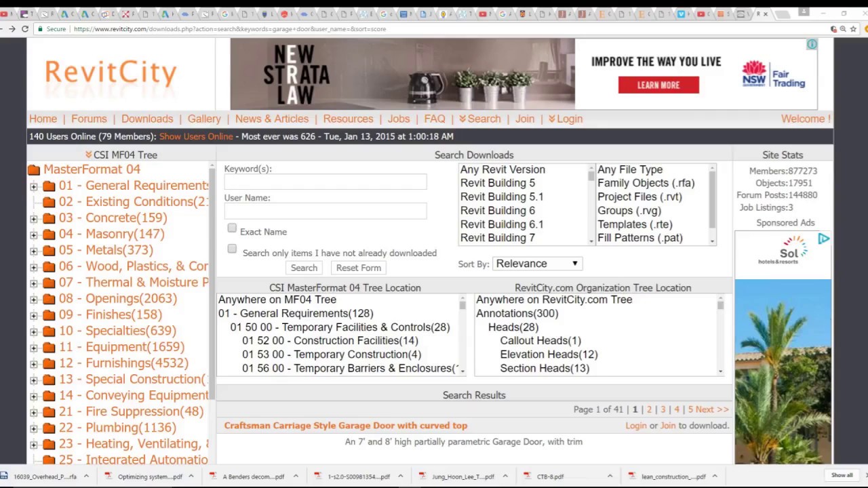Click the MasterFormat 04 root folder icon

tap(34, 169)
